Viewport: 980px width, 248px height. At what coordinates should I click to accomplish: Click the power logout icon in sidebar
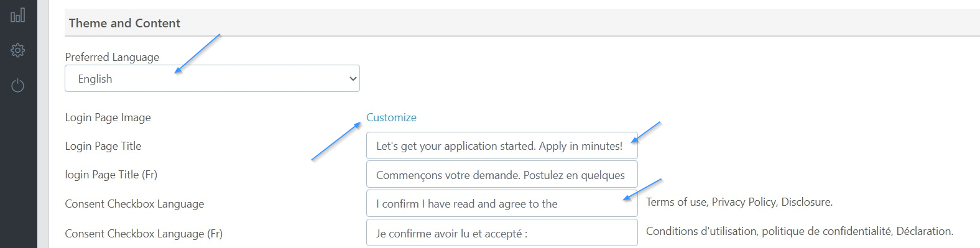[x=17, y=85]
